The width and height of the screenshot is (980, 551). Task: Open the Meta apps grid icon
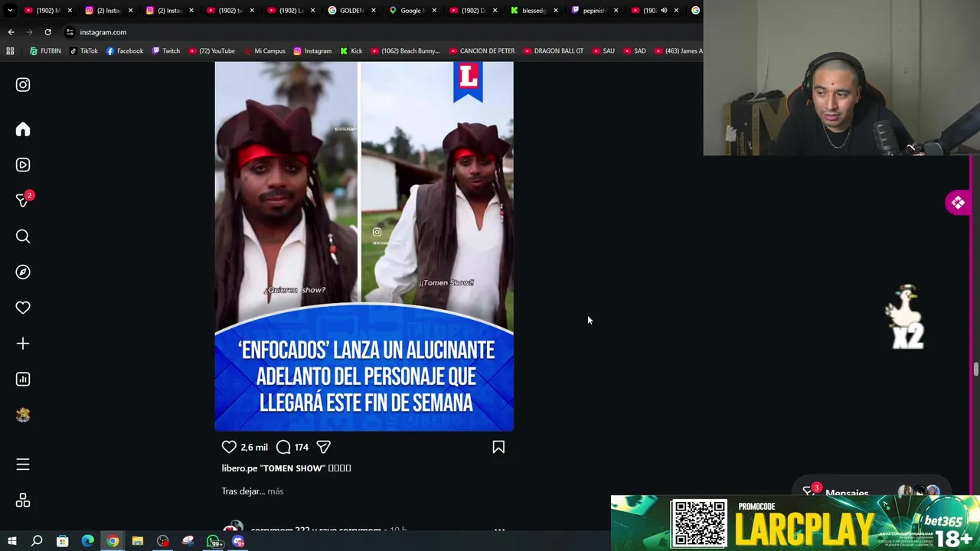(23, 500)
